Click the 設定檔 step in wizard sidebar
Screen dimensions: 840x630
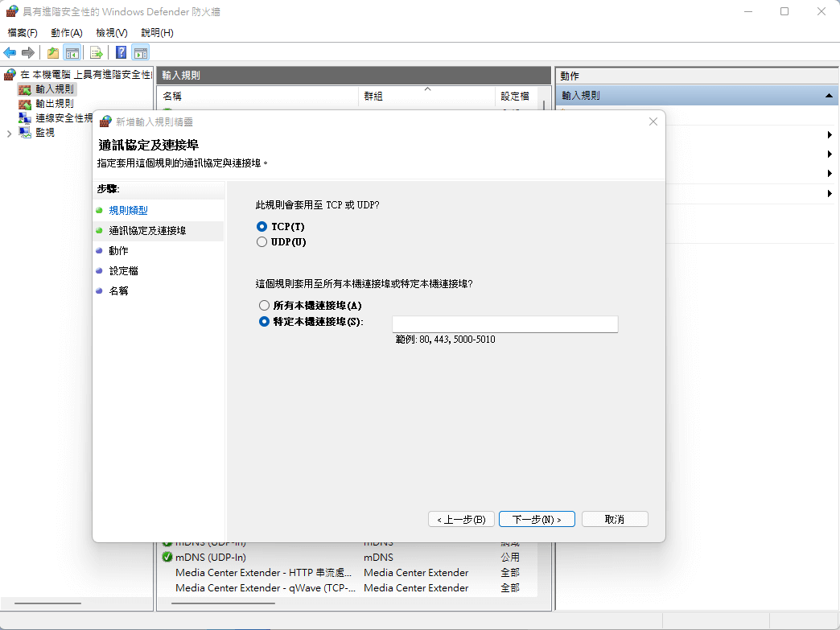pyautogui.click(x=124, y=271)
